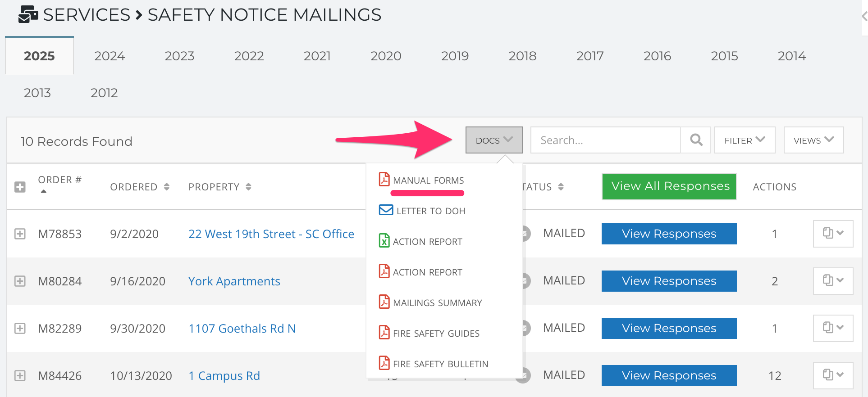Click the Services mailbox icon in header
The image size is (868, 397).
click(28, 14)
